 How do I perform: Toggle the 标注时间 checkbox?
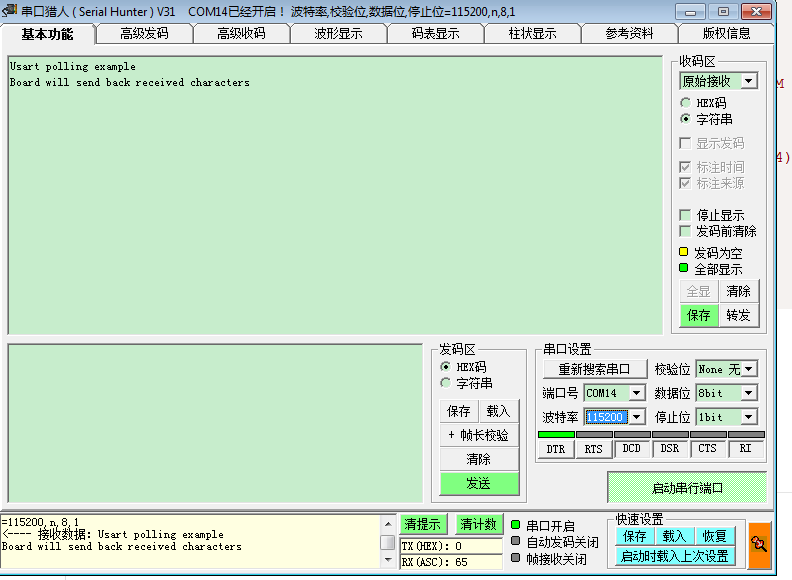685,167
